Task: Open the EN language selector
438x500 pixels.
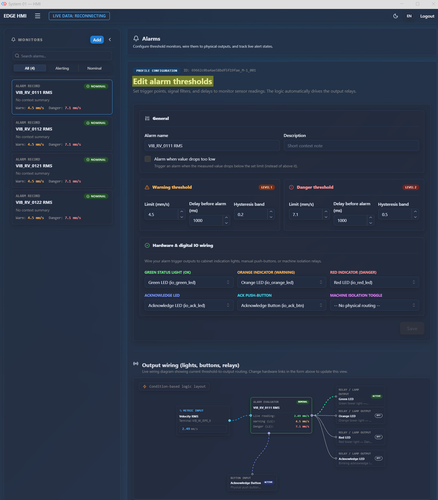Action: 409,16
